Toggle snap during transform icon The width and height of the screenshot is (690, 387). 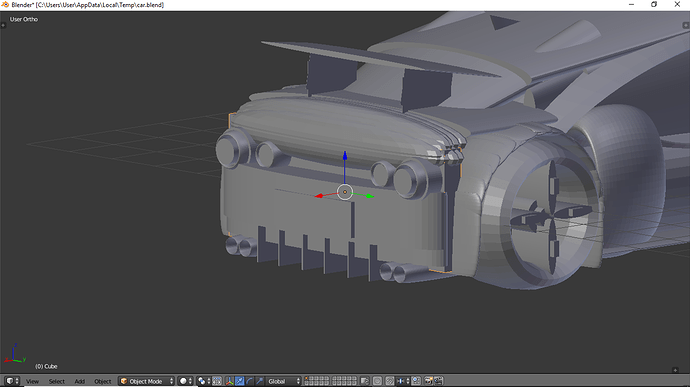390,381
